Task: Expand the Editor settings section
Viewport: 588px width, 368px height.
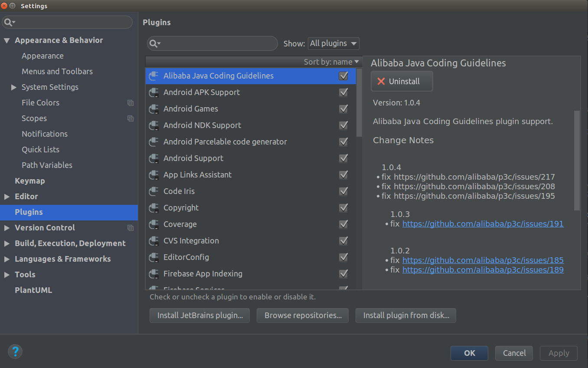Action: pyautogui.click(x=7, y=197)
